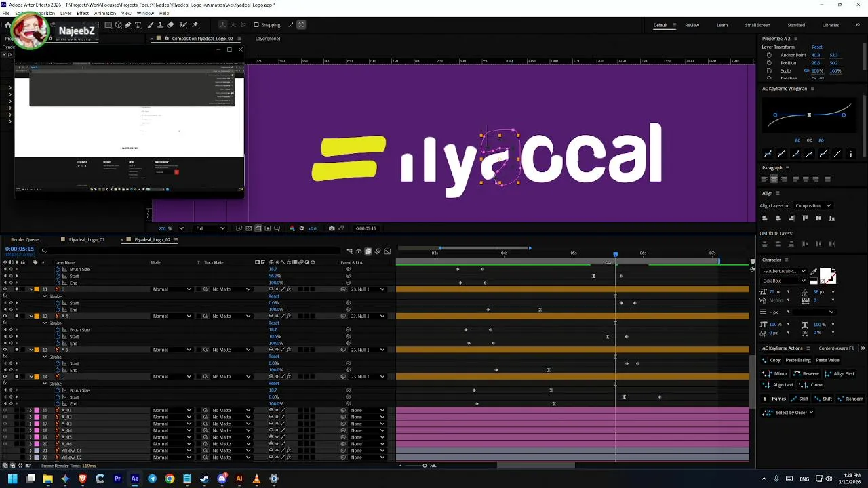Toggle visibility of layer 20 A_06
Image resolution: width=868 pixels, height=488 pixels.
[x=5, y=443]
